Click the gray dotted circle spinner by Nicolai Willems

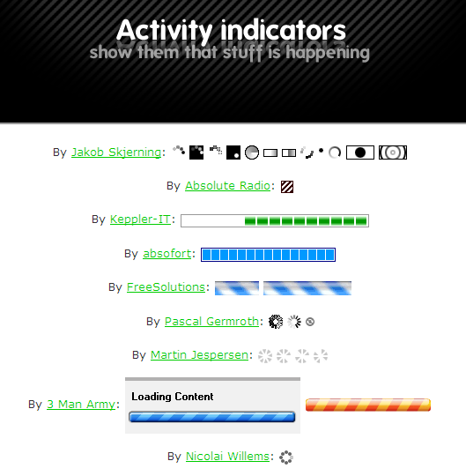286,457
